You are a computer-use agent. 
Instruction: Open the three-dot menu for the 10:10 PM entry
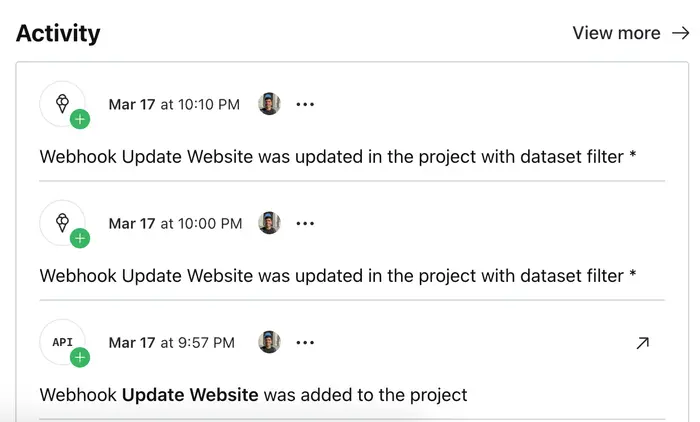[x=305, y=104]
